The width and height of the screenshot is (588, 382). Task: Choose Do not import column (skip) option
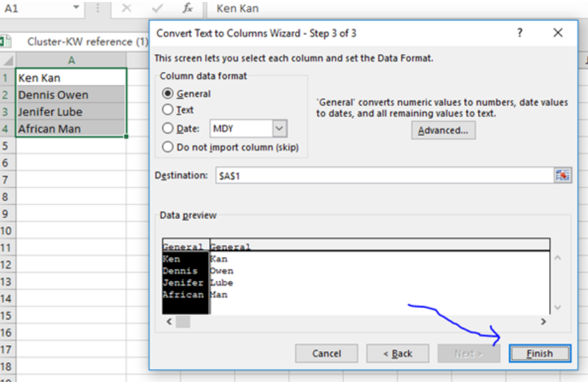168,147
